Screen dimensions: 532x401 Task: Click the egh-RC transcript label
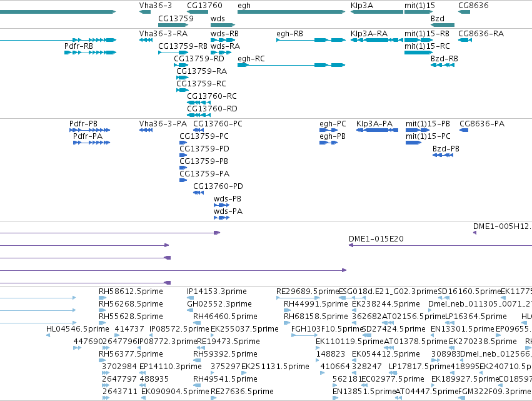tap(251, 59)
